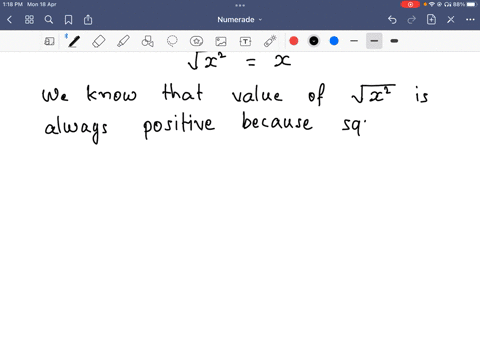The height and width of the screenshot is (360, 480).
Task: Toggle the read-only mode icon
Action: click(49, 41)
